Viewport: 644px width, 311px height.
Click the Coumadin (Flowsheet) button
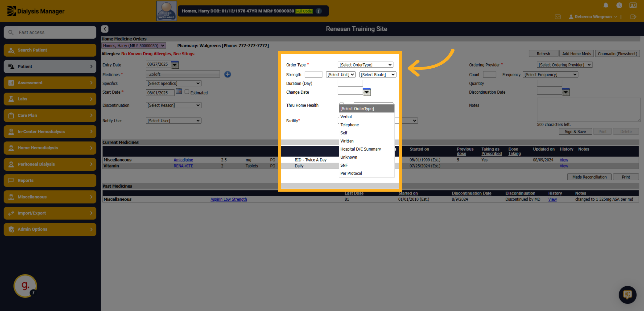(617, 54)
